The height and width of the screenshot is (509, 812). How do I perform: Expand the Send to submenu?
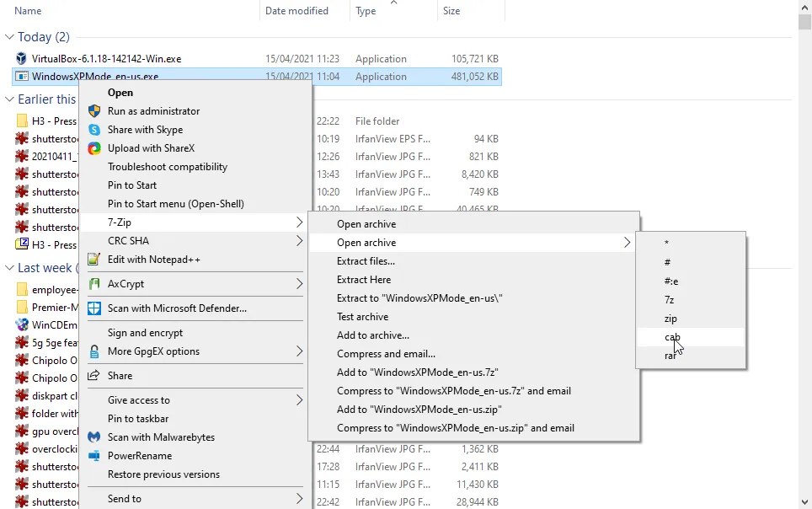[299, 497]
